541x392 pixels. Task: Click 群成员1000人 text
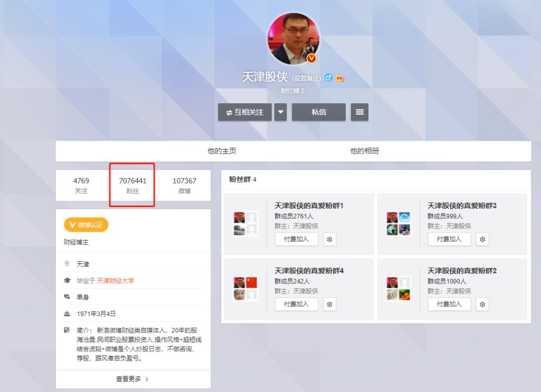click(x=447, y=281)
